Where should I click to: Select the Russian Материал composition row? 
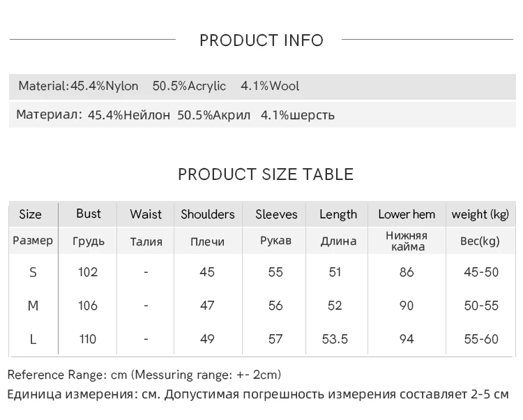coord(262,114)
